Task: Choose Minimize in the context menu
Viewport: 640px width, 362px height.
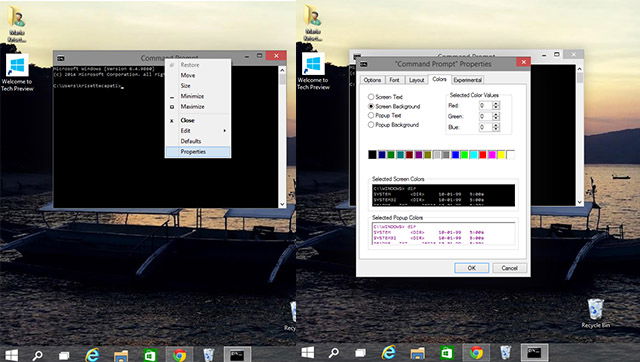Action: pyautogui.click(x=198, y=96)
